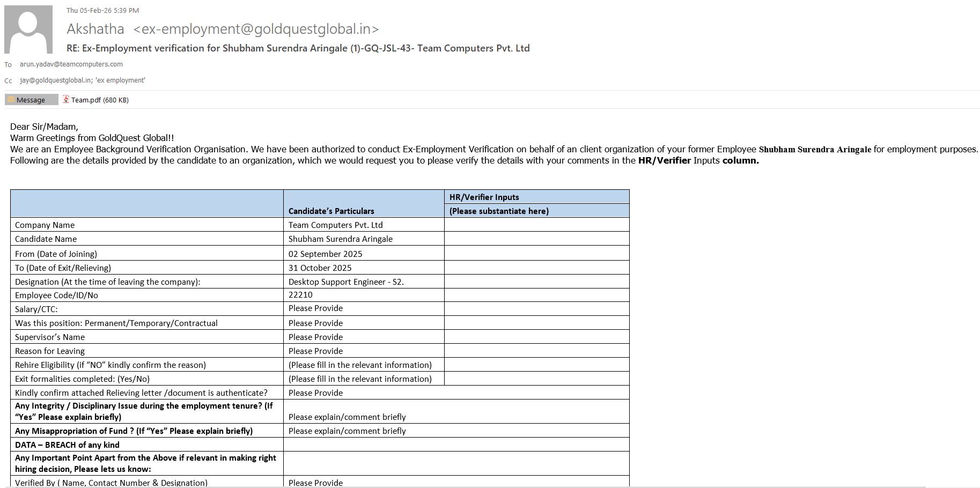Click empty cell beside DATA – BREACH row

click(x=456, y=445)
